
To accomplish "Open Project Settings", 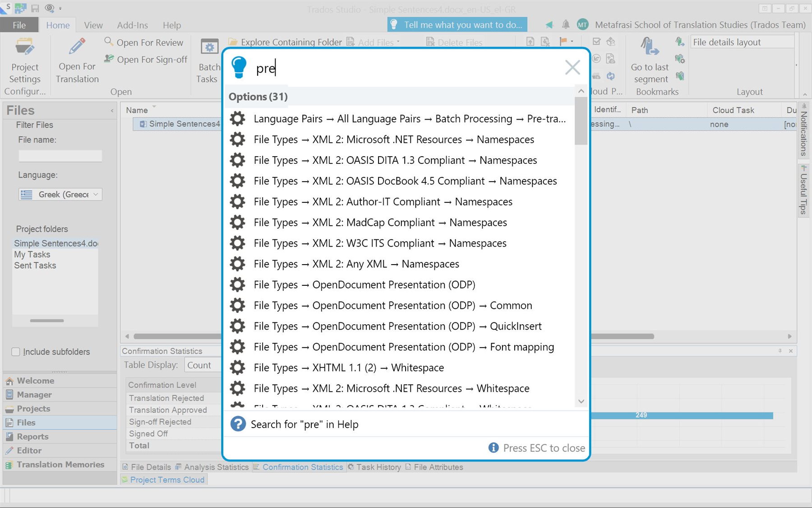I will 25,59.
